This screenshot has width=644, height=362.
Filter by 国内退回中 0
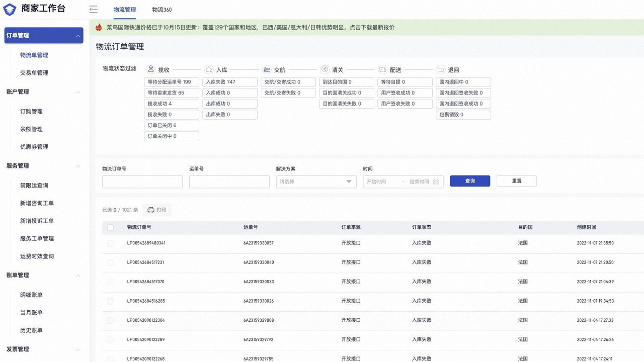(463, 82)
